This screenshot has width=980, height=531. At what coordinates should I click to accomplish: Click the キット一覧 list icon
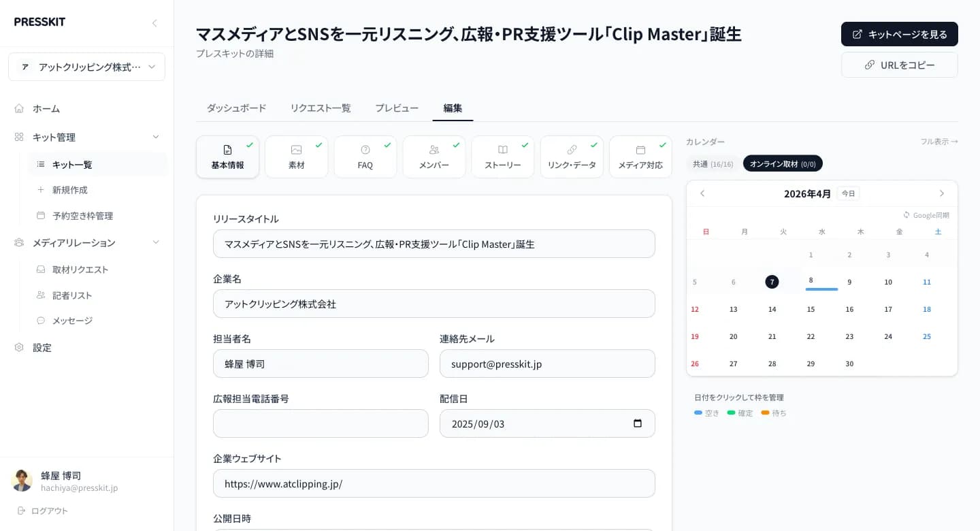tap(41, 164)
